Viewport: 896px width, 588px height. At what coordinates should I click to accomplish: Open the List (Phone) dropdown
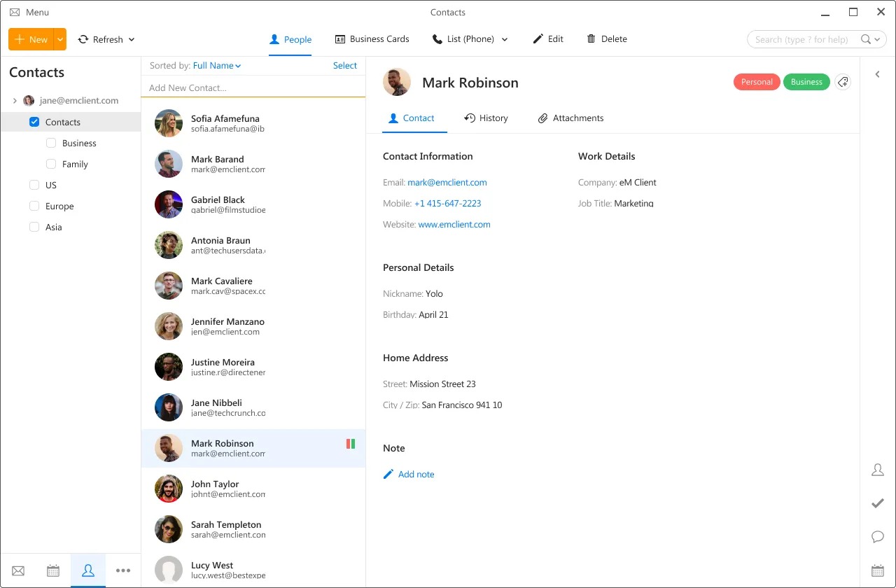[470, 39]
